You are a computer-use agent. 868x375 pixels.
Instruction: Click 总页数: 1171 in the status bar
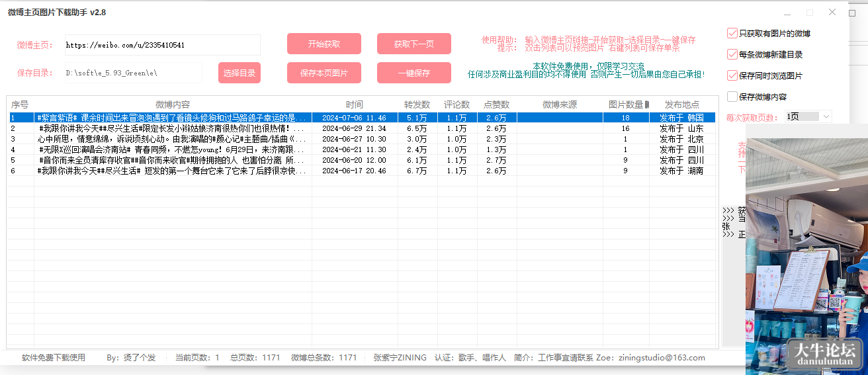tap(255, 358)
